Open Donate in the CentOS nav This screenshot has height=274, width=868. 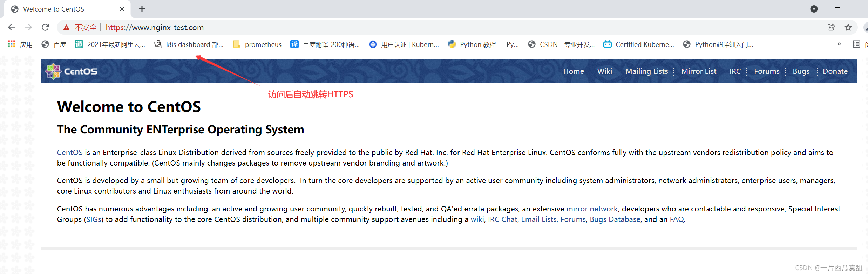point(835,71)
